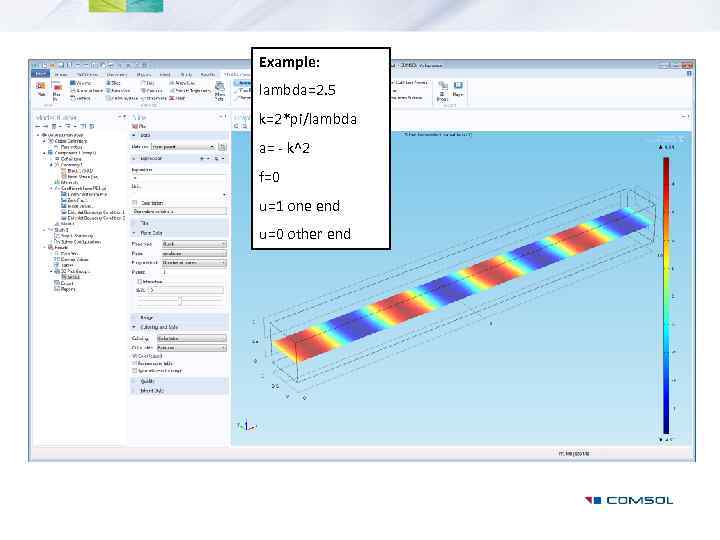The image size is (720, 540).
Task: Toggle the Description checkbox
Action: click(135, 203)
